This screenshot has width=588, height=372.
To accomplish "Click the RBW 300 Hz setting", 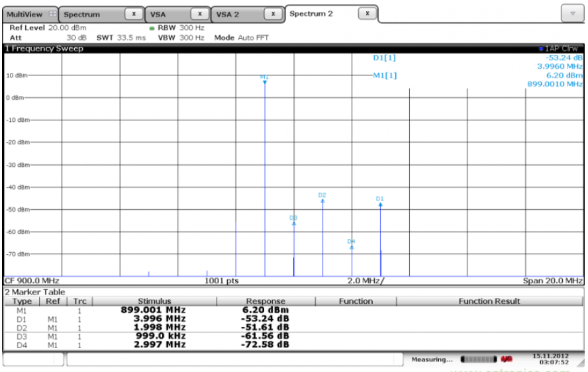I will click(181, 28).
